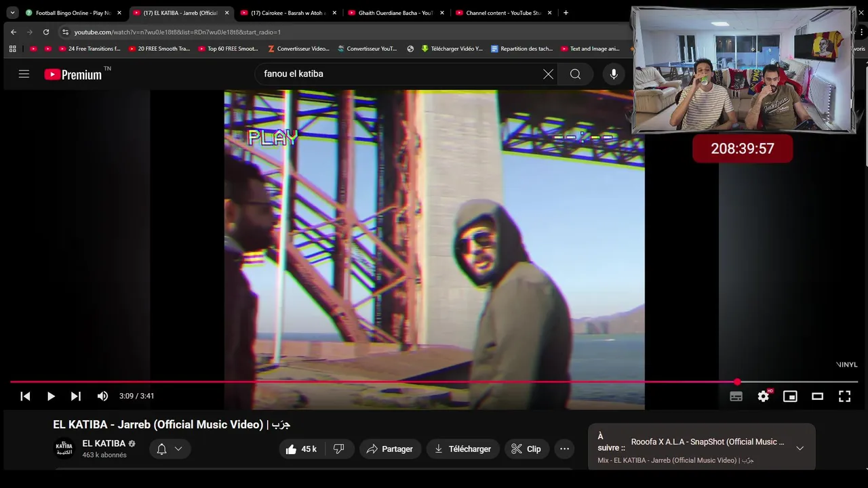
Task: Dislike the video
Action: [x=339, y=449]
